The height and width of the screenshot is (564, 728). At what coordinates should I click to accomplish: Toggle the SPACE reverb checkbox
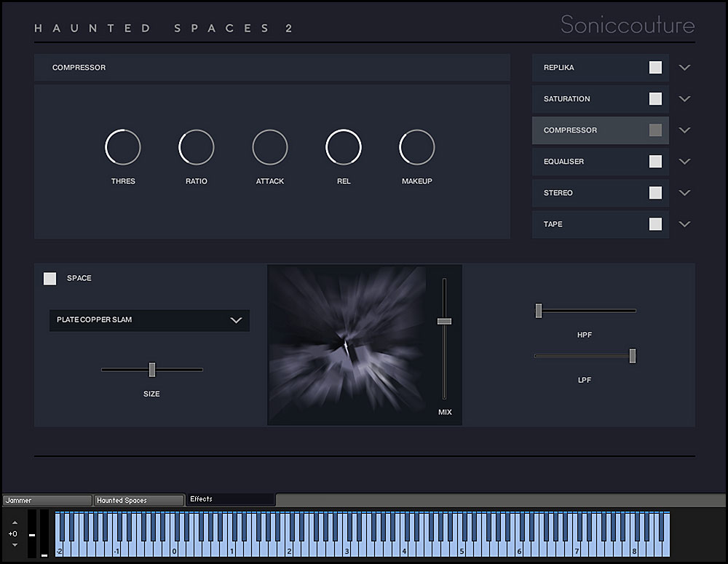coord(50,279)
